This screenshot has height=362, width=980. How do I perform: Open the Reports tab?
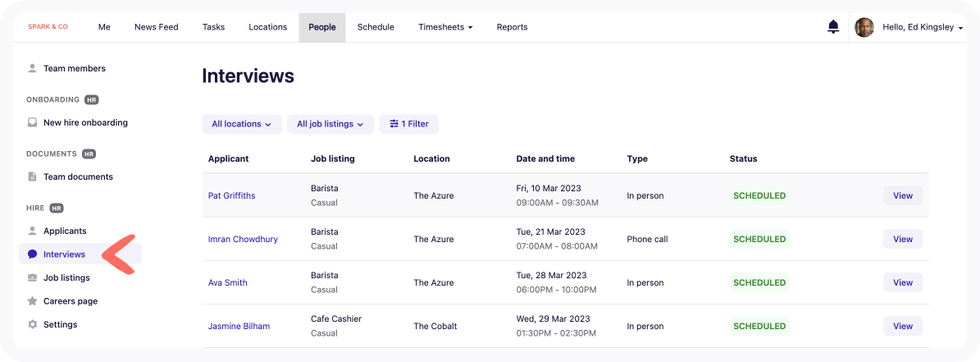(512, 27)
